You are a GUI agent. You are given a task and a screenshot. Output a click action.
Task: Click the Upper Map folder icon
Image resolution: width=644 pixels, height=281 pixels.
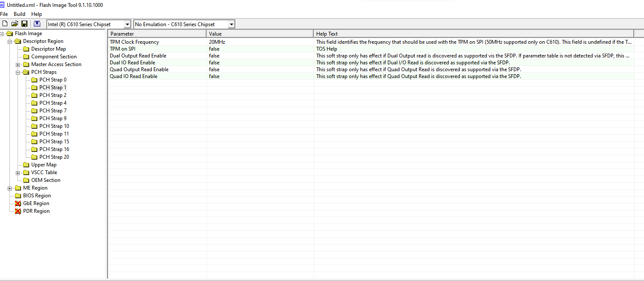tap(26, 165)
